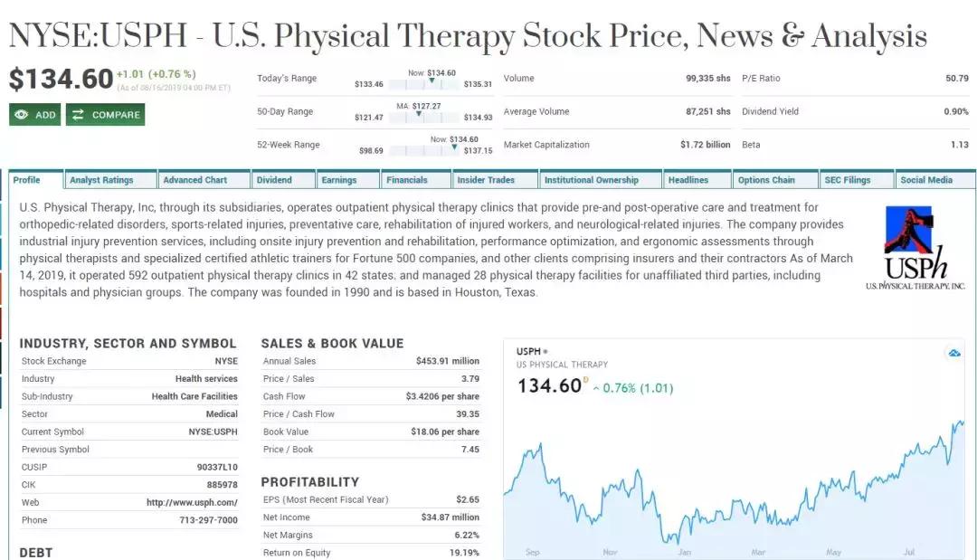Open the Social Media tab
This screenshot has width=977, height=560.
pos(926,180)
